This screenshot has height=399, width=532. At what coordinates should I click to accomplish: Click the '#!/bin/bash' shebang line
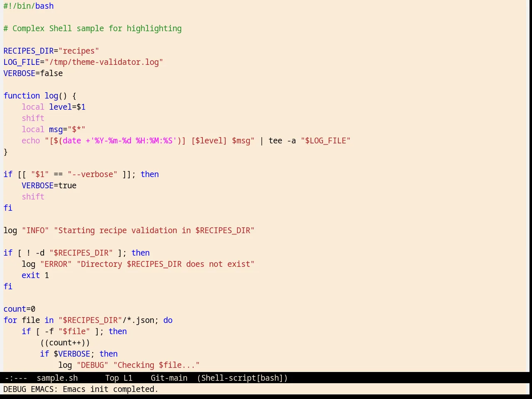(29, 6)
